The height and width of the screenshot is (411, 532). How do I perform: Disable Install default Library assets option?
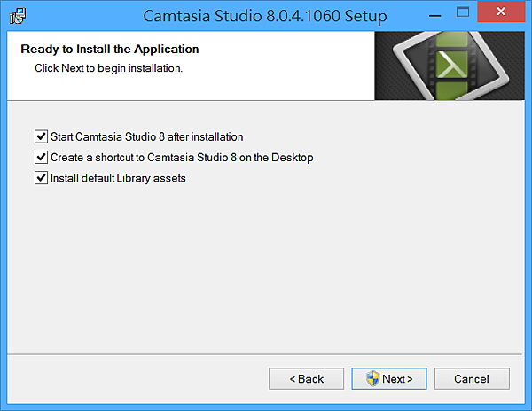point(41,178)
